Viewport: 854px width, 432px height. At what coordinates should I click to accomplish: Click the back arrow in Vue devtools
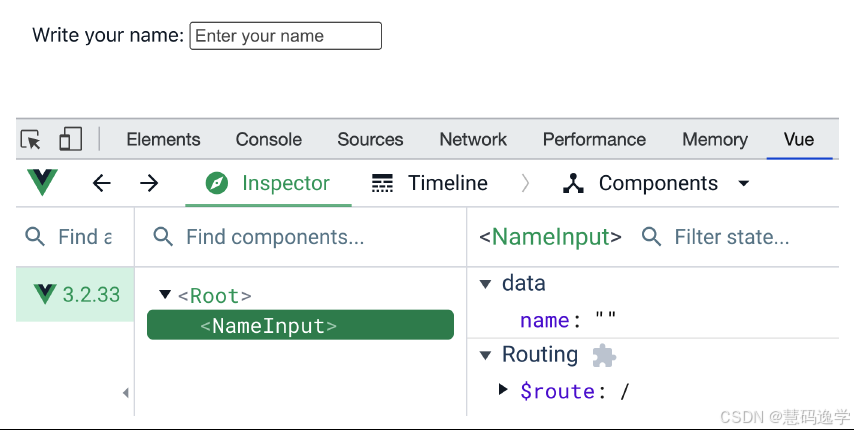click(101, 183)
